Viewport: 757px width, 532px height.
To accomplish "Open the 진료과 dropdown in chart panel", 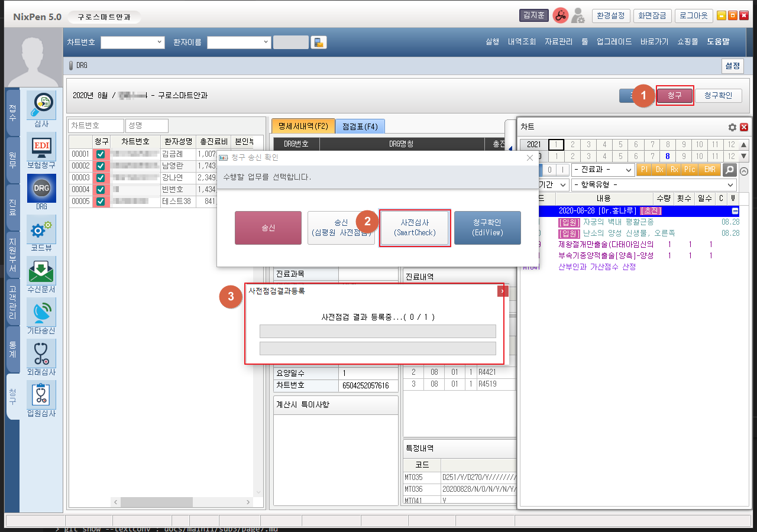I will click(x=603, y=170).
